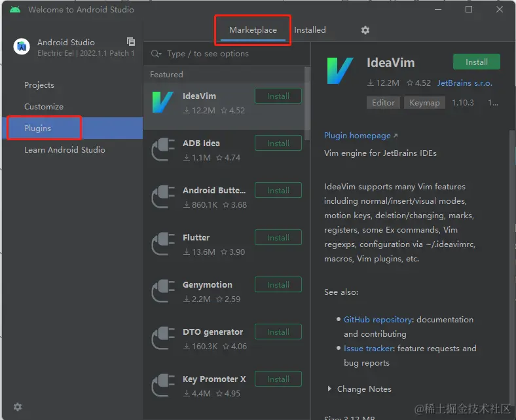This screenshot has height=420, width=516.
Task: Select the Genymotion plugin name
Action: pyautogui.click(x=208, y=284)
